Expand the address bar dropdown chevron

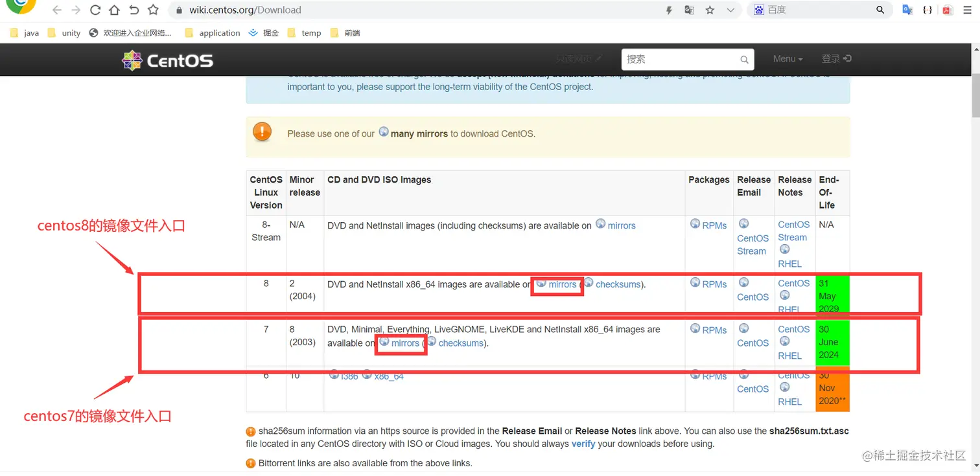[730, 10]
